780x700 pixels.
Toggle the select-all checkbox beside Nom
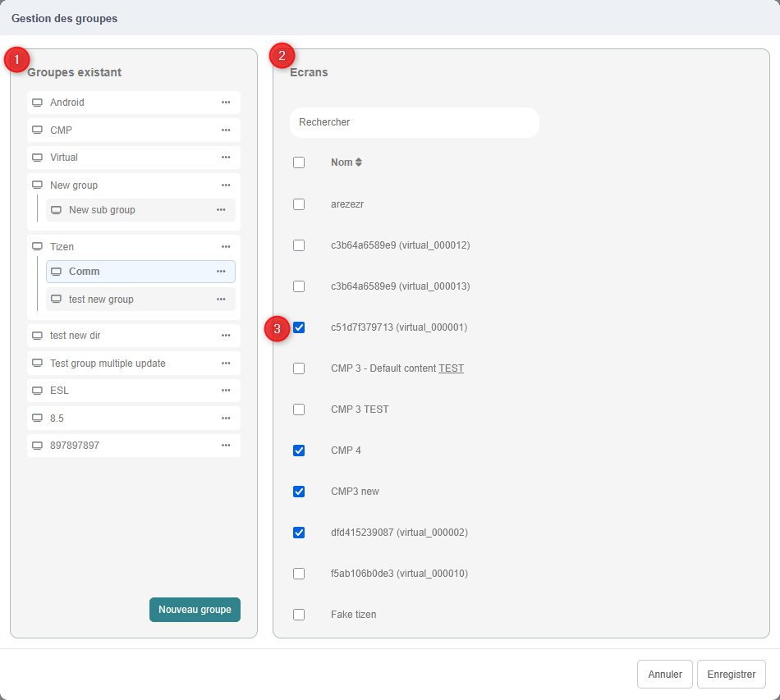299,162
